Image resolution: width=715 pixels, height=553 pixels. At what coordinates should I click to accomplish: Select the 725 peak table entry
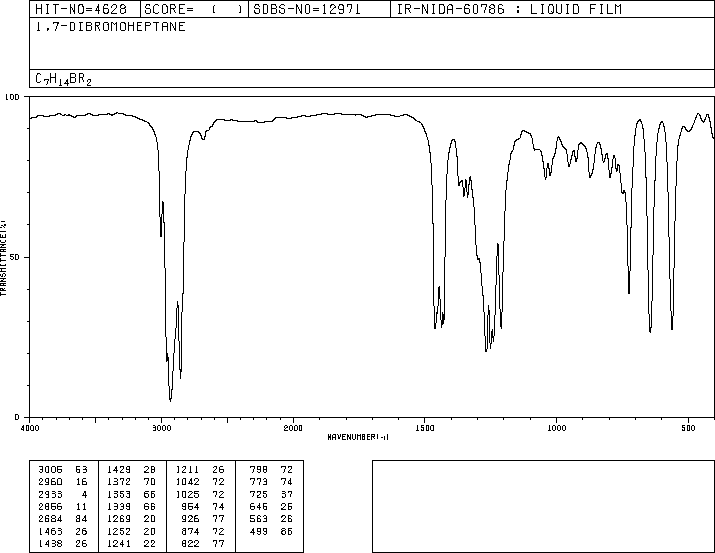(259, 494)
